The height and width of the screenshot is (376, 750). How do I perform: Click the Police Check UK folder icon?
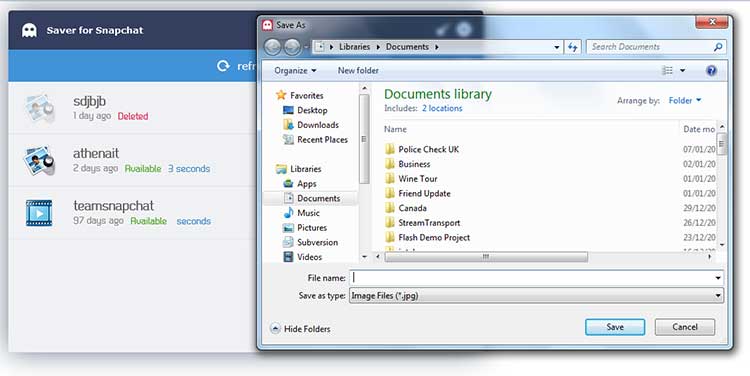[390, 149]
